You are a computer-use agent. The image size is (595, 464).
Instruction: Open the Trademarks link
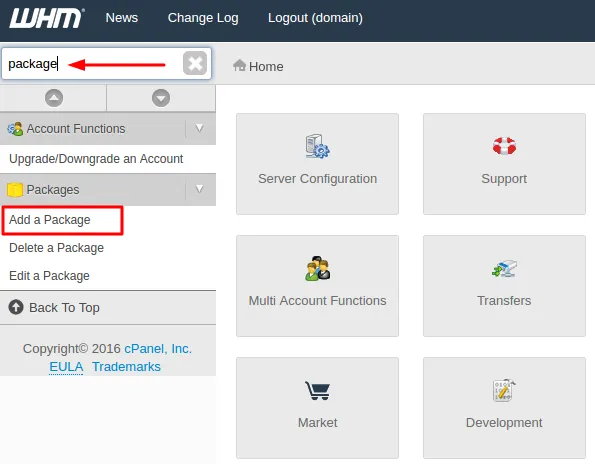[x=126, y=367]
